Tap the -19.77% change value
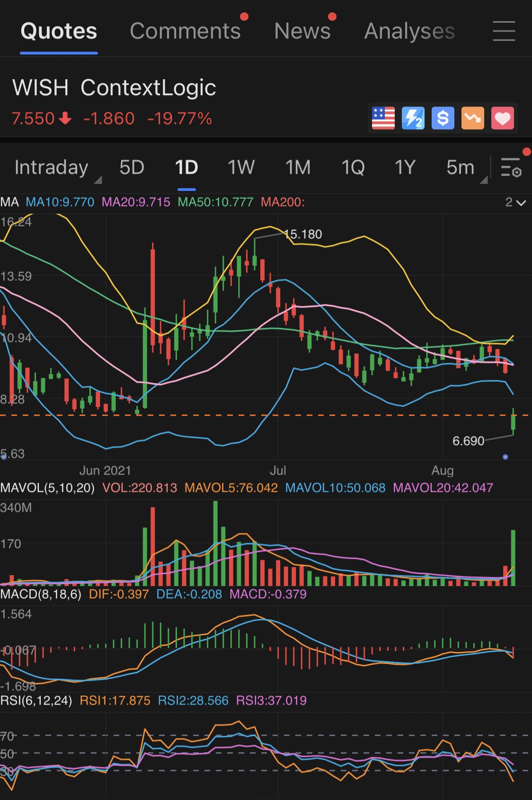532x800 pixels. pyautogui.click(x=179, y=118)
